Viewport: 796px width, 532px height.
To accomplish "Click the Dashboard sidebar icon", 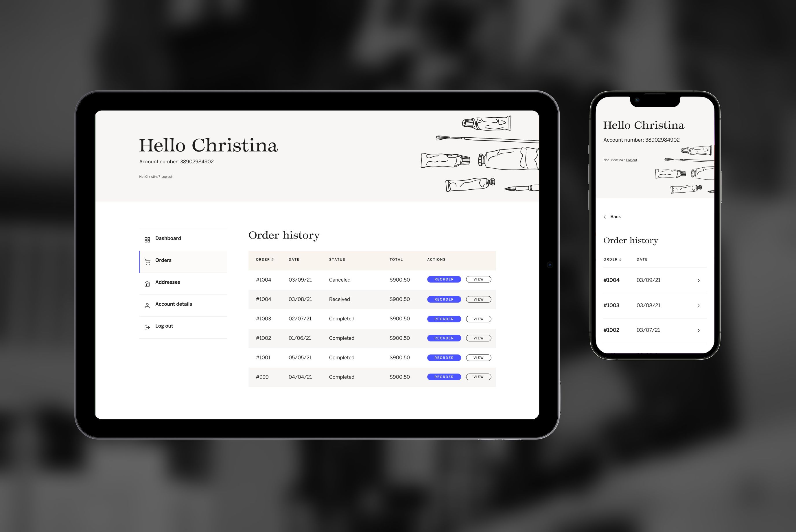I will (x=147, y=239).
